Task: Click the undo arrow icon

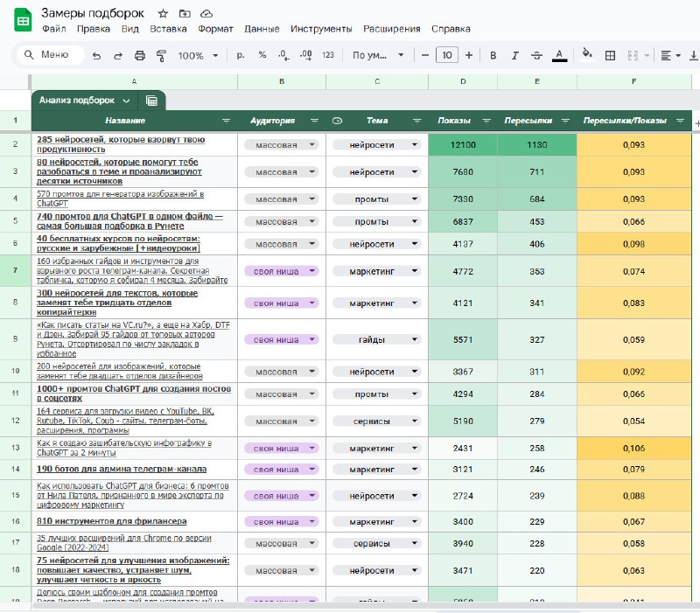Action: pos(96,55)
